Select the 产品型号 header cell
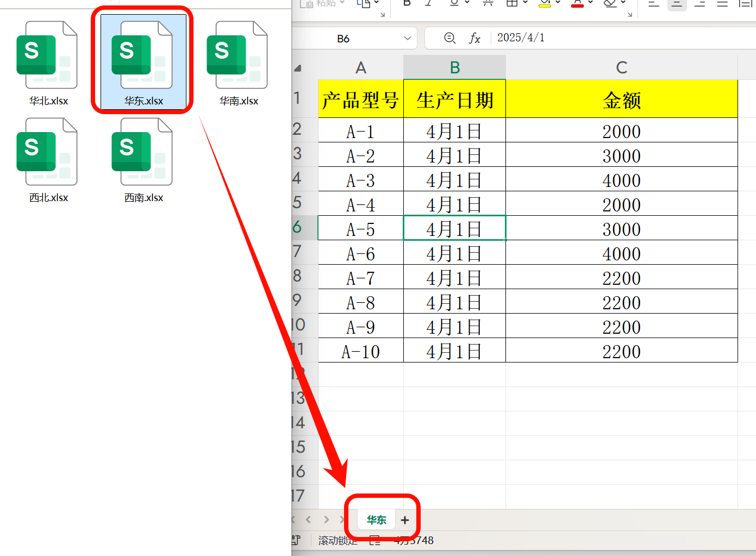The width and height of the screenshot is (756, 556). point(361,99)
